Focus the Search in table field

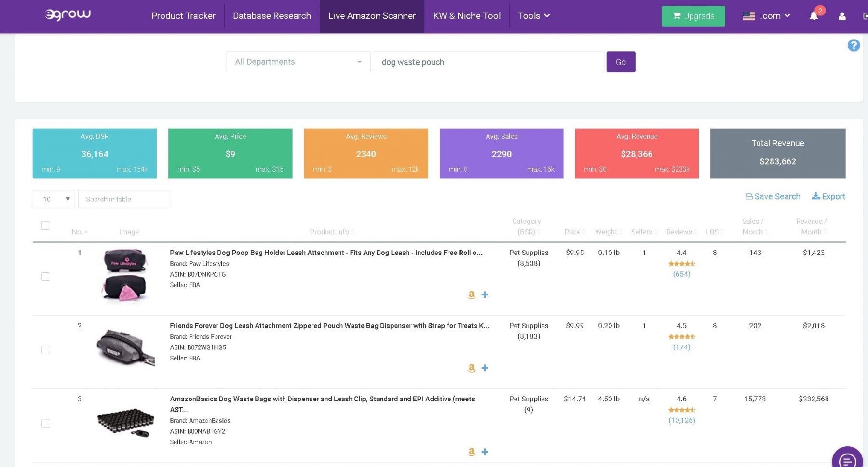point(124,199)
